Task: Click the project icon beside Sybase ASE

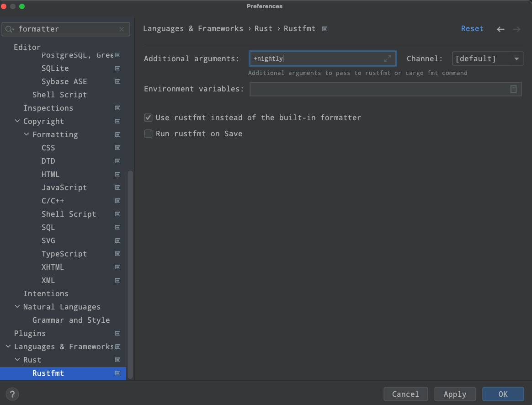Action: point(118,81)
